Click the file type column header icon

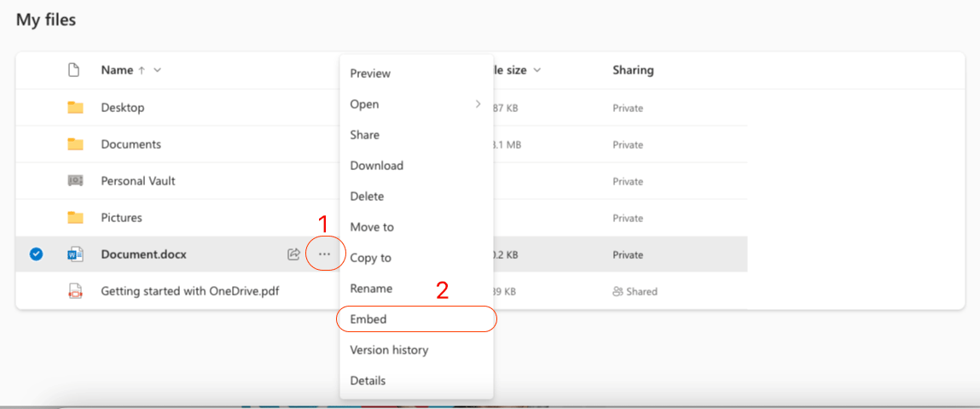tap(73, 70)
